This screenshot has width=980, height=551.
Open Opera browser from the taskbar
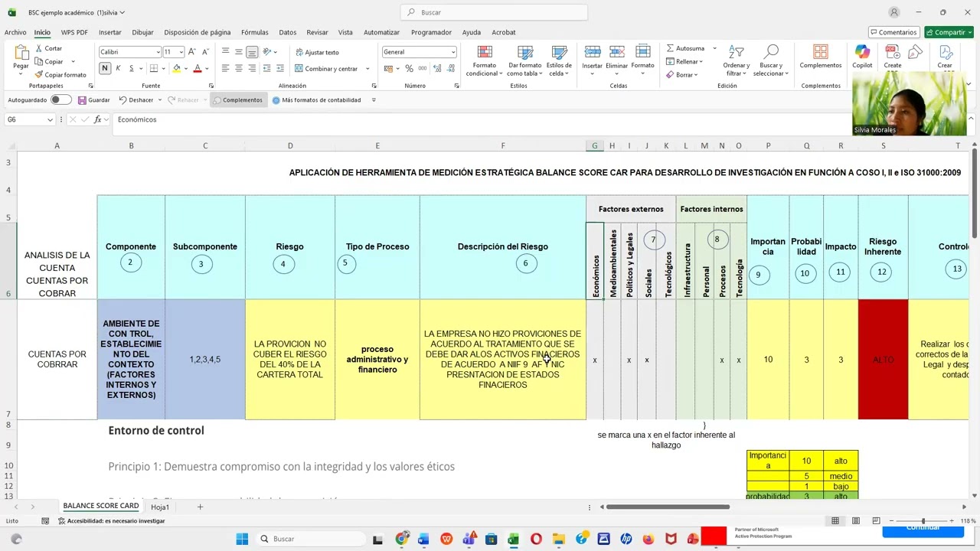(x=536, y=539)
